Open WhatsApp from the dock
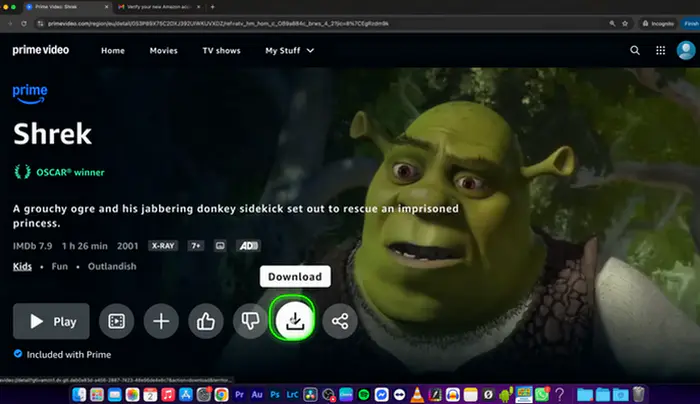This screenshot has height=404, width=700. click(x=542, y=395)
